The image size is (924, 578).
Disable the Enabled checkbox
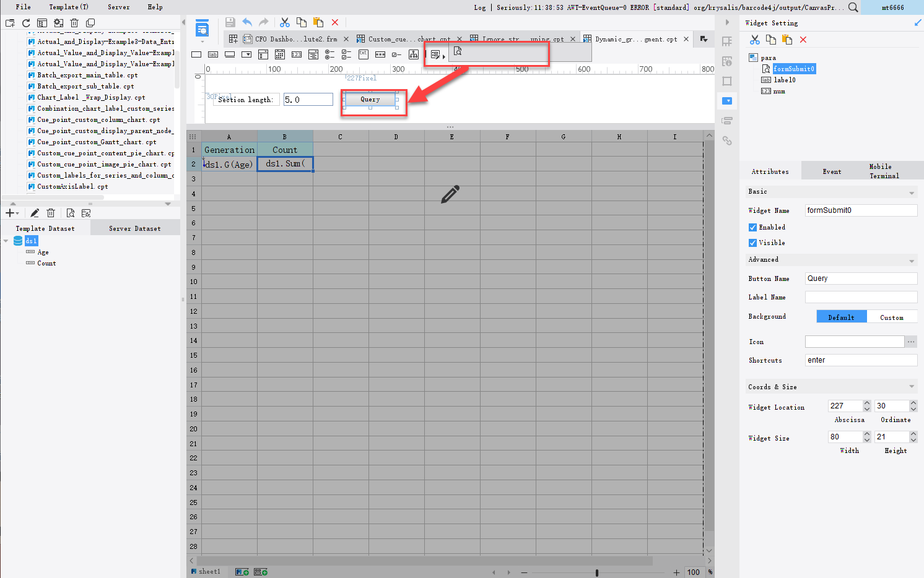tap(751, 227)
